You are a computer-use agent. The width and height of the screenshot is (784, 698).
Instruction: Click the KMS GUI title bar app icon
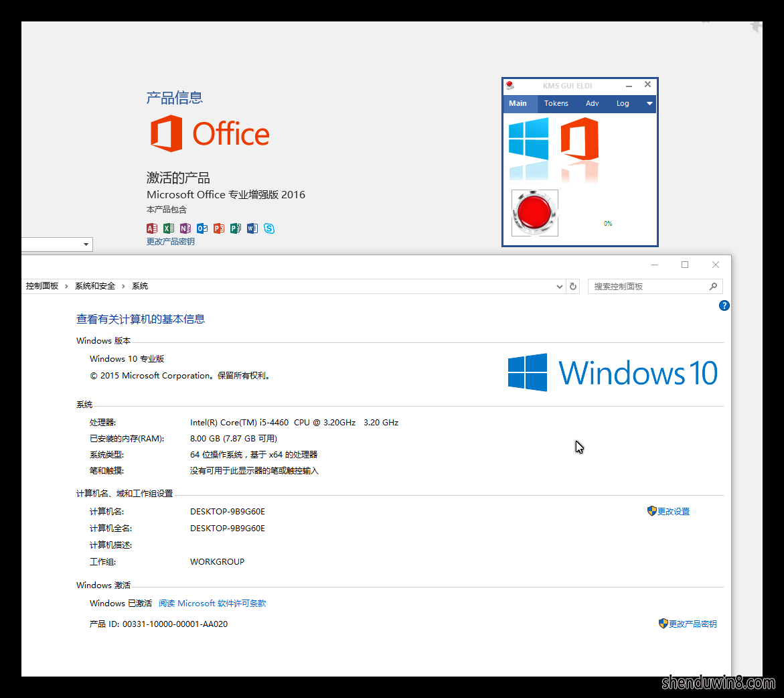510,86
